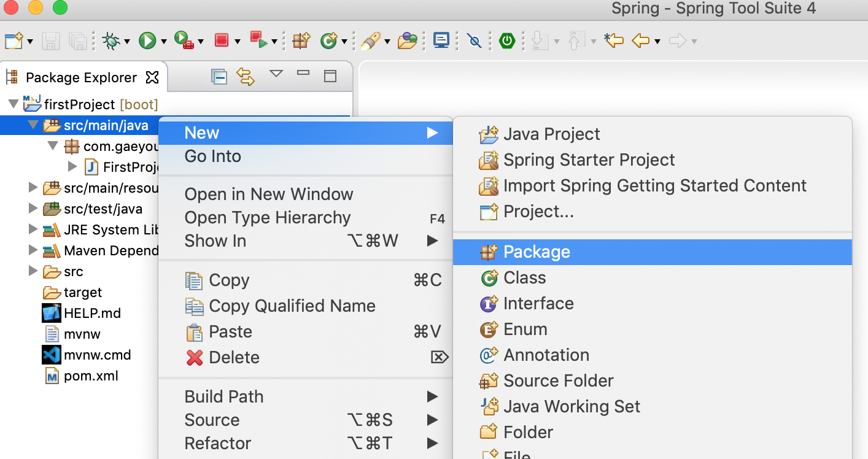Open the Show In submenu

[306, 241]
